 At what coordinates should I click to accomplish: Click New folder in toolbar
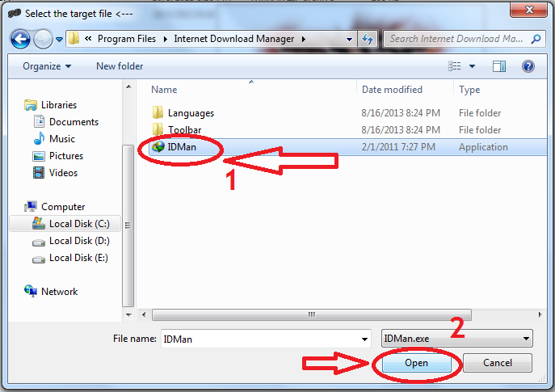120,66
